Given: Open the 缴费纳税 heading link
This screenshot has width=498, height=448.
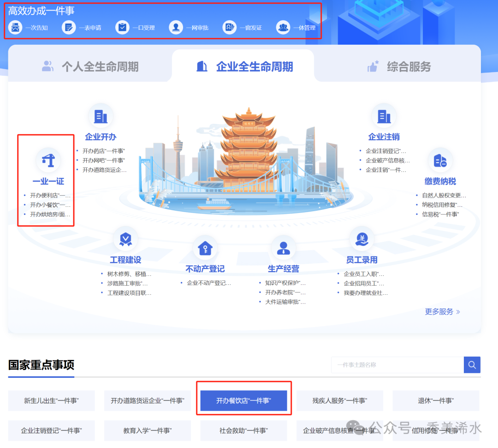Looking at the screenshot, I should click(x=440, y=181).
